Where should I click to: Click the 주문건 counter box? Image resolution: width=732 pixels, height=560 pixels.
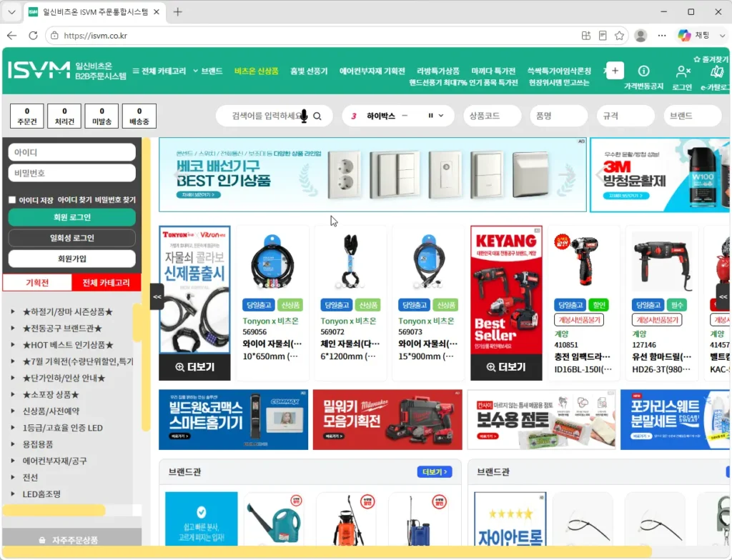tap(27, 116)
